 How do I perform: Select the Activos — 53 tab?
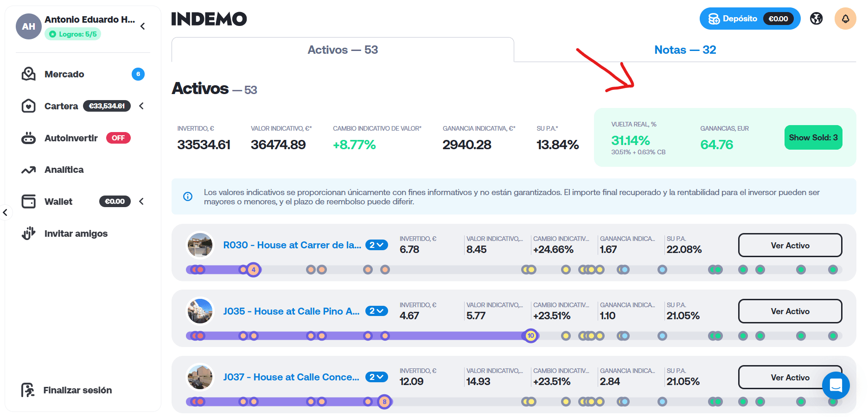[343, 50]
